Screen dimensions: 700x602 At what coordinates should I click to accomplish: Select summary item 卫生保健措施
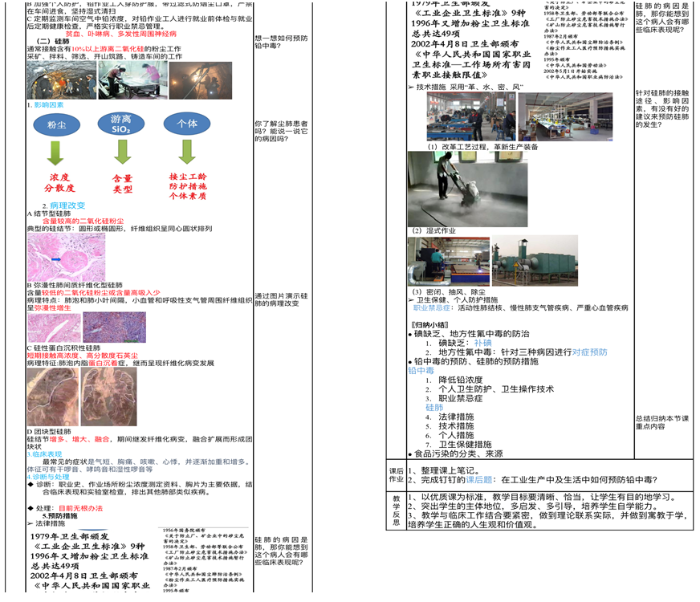(x=465, y=445)
